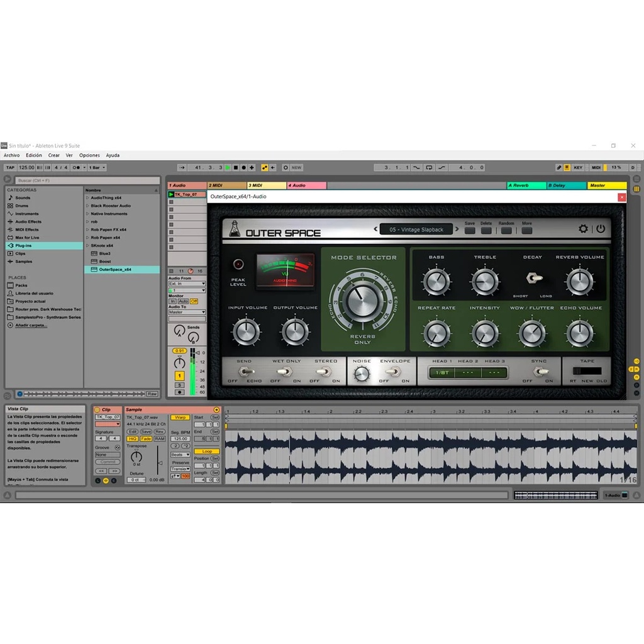Toggle the Automation Arm button
Image resolution: width=644 pixels, height=644 pixels.
click(x=265, y=167)
